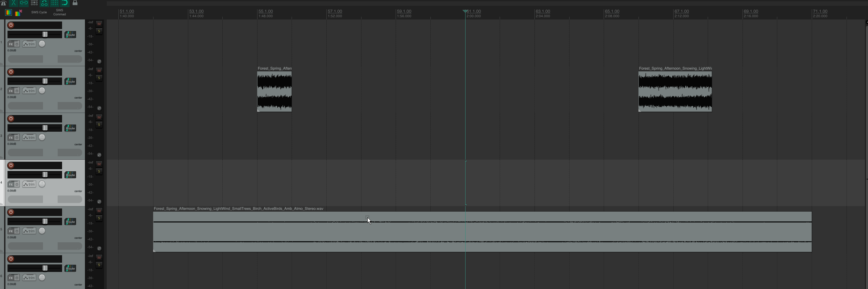Toggle phase invert on track 4

[99, 202]
